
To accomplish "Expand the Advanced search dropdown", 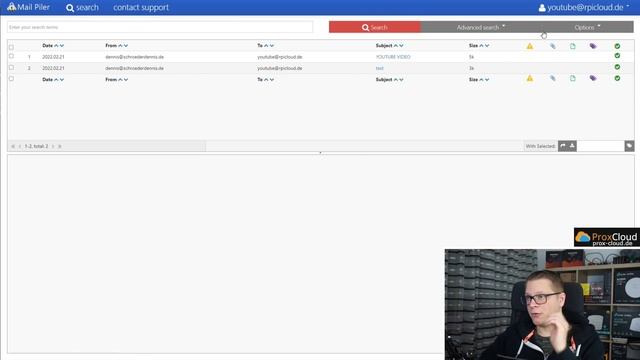I will 480,27.
